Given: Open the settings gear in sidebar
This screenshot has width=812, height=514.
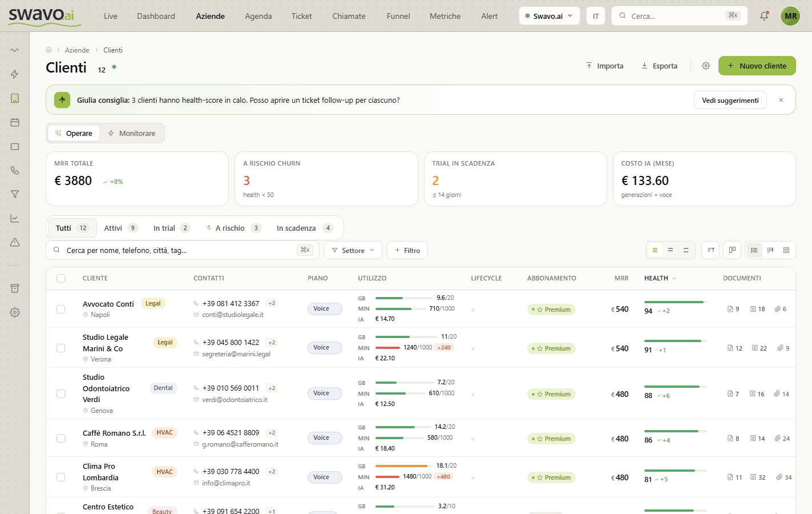Looking at the screenshot, I should (15, 312).
